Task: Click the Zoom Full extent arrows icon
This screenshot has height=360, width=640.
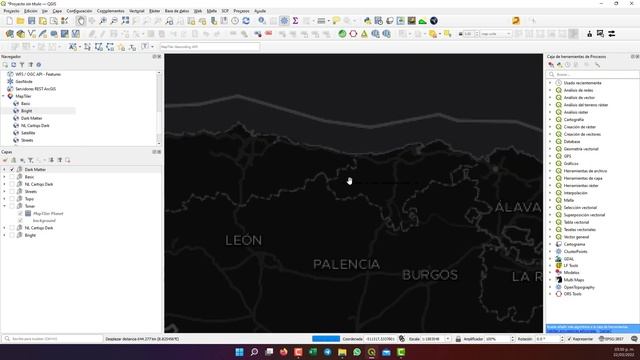Action: click(x=125, y=21)
